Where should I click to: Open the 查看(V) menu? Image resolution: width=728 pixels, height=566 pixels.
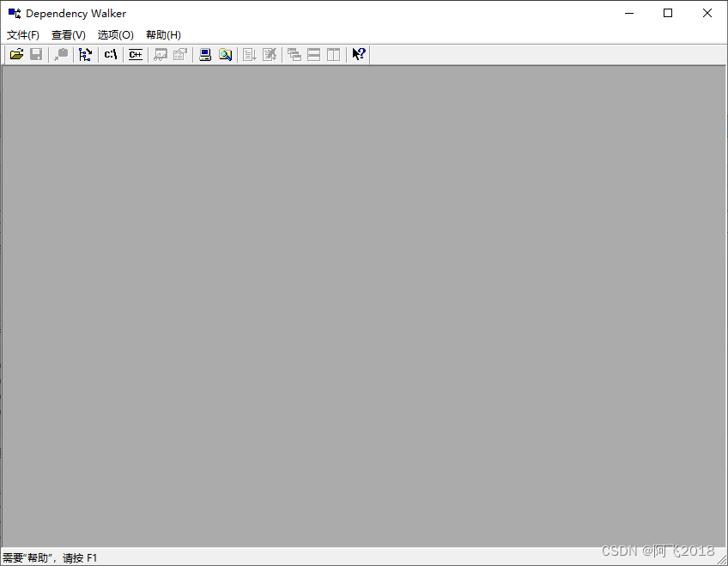point(69,34)
